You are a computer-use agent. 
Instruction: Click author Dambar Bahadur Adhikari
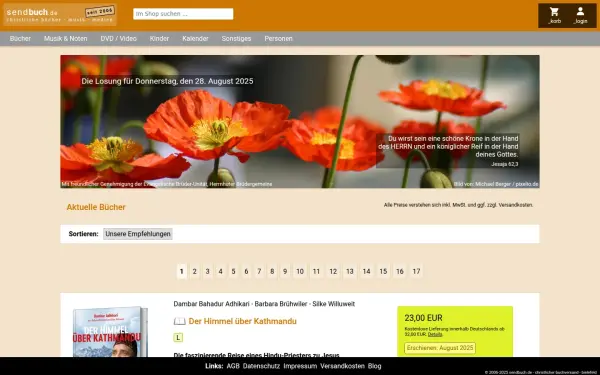coord(212,304)
